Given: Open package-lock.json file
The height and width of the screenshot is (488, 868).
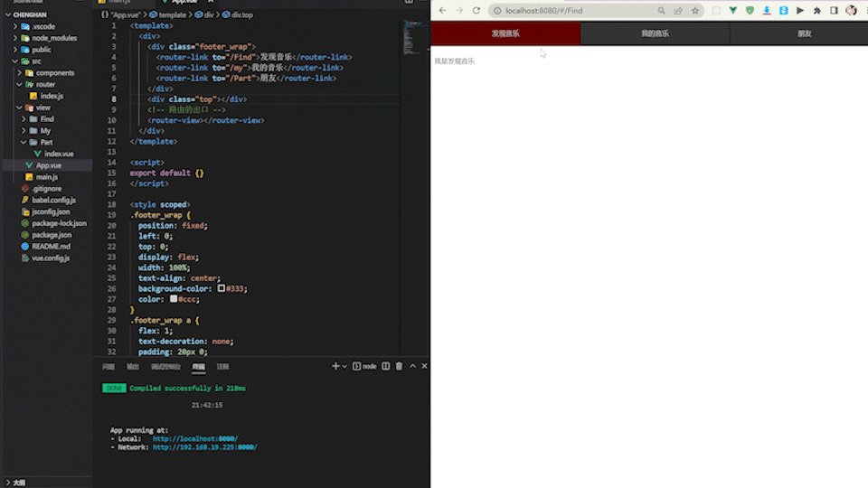Looking at the screenshot, I should [x=60, y=223].
